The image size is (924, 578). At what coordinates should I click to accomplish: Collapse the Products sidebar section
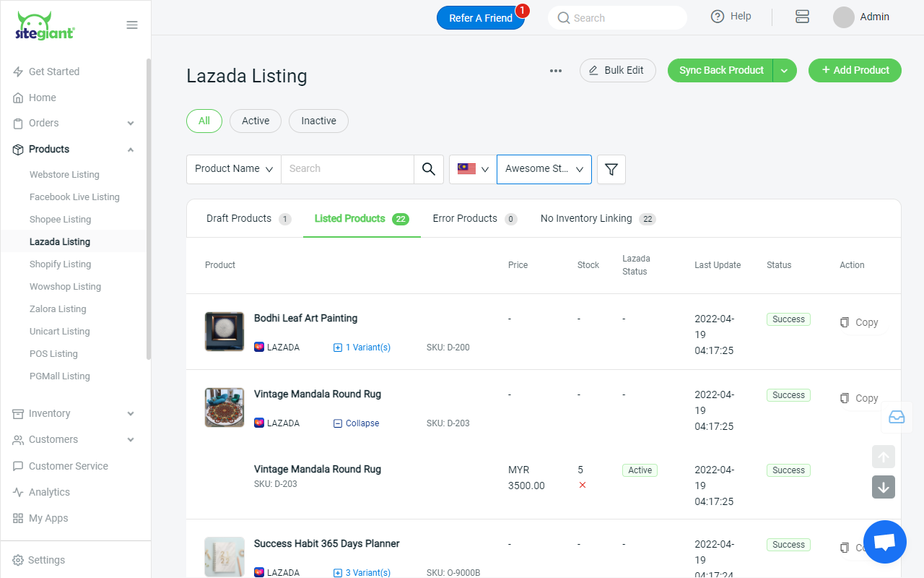tap(131, 150)
